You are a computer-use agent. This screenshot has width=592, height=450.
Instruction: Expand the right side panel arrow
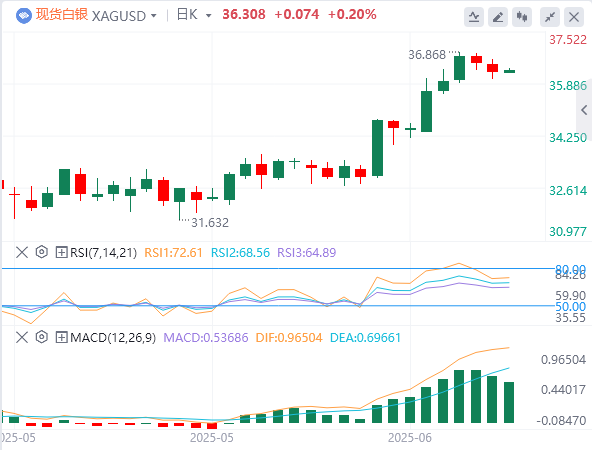tap(584, 110)
